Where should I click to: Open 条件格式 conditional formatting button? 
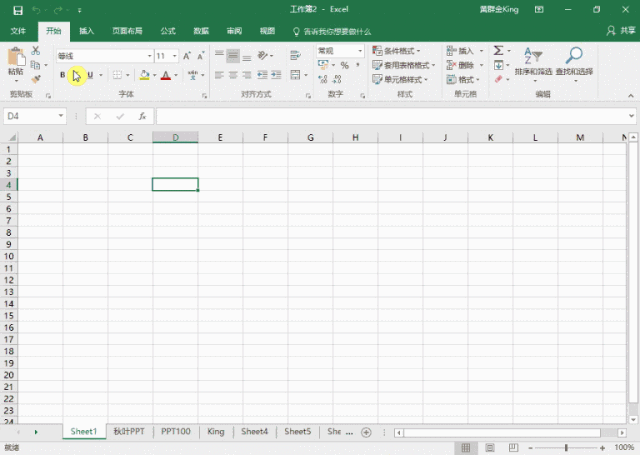coord(396,51)
